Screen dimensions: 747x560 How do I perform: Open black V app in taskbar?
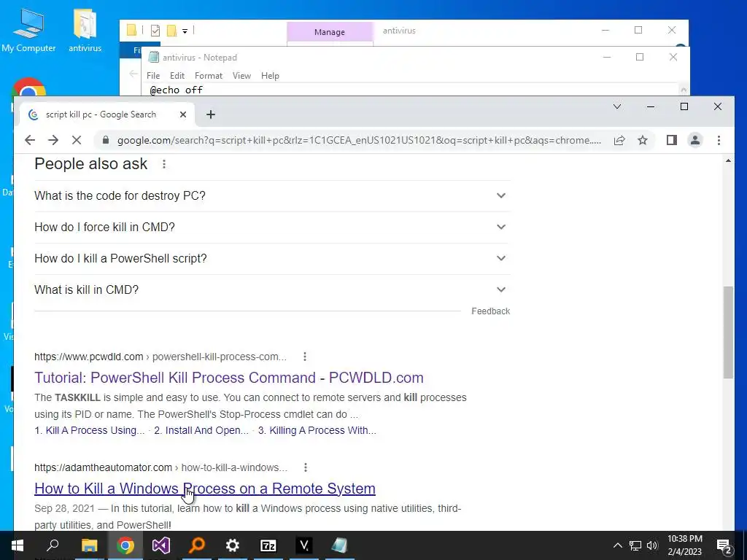point(304,545)
